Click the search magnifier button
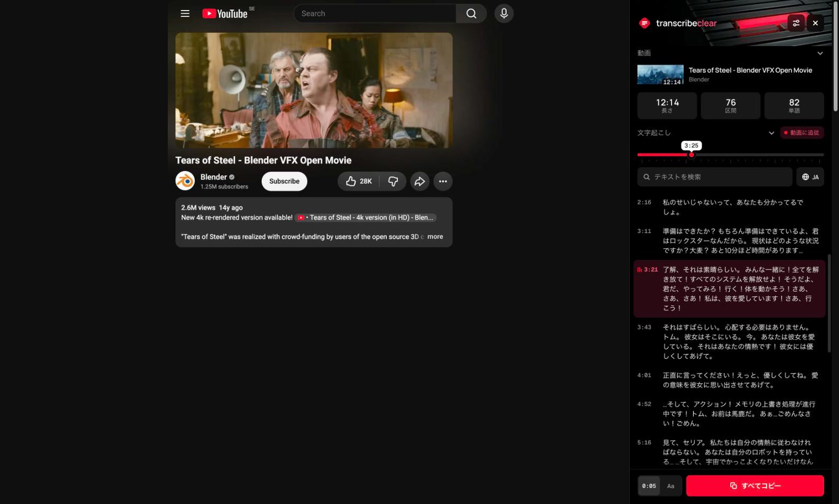 471,14
